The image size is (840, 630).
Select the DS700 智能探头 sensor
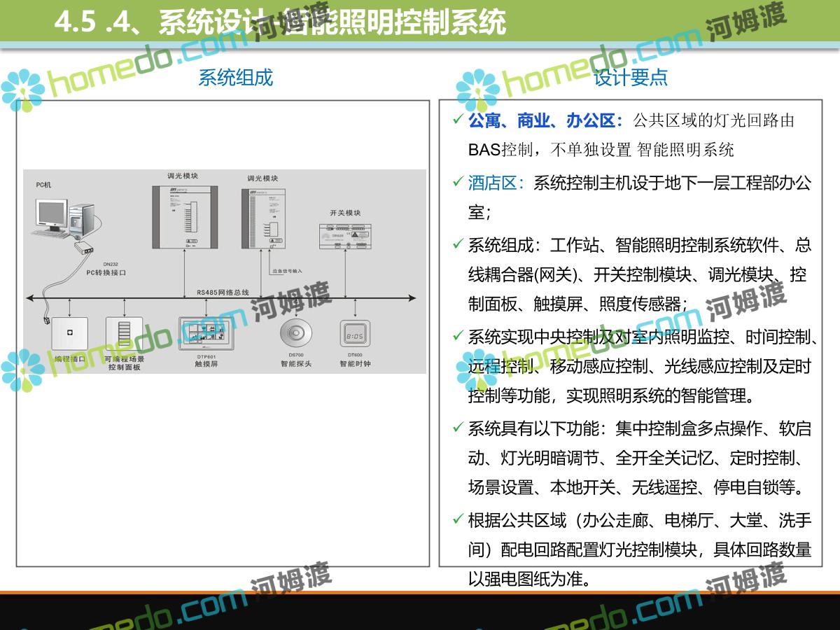click(x=295, y=332)
